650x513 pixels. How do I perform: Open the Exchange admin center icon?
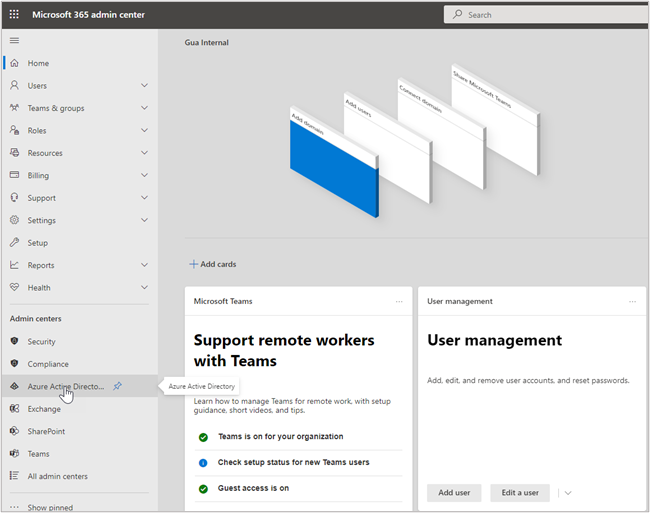[x=14, y=409]
